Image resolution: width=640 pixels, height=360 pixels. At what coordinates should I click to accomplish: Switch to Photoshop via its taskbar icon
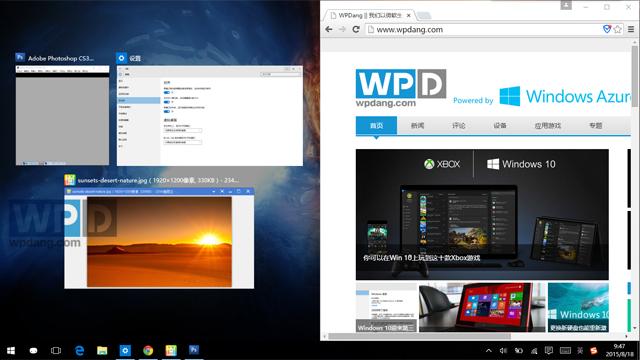coord(194,350)
